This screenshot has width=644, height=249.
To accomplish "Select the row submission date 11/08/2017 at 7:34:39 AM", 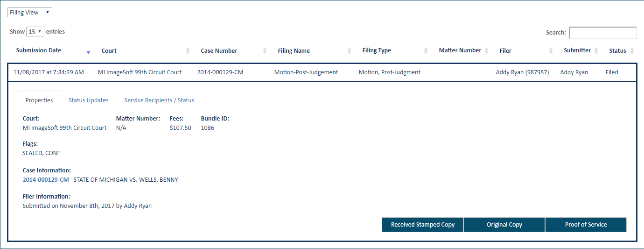I will [49, 72].
